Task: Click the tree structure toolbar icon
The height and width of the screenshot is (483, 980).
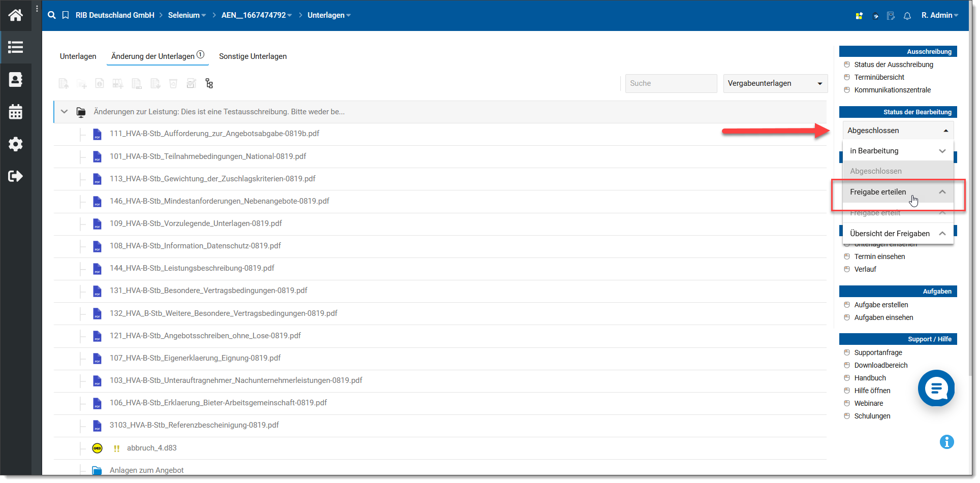Action: coord(209,83)
